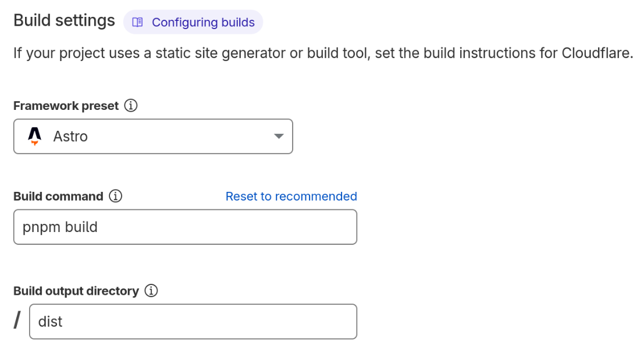This screenshot has height=346, width=644.
Task: Click the info icon next to Build command
Action: coord(117,196)
